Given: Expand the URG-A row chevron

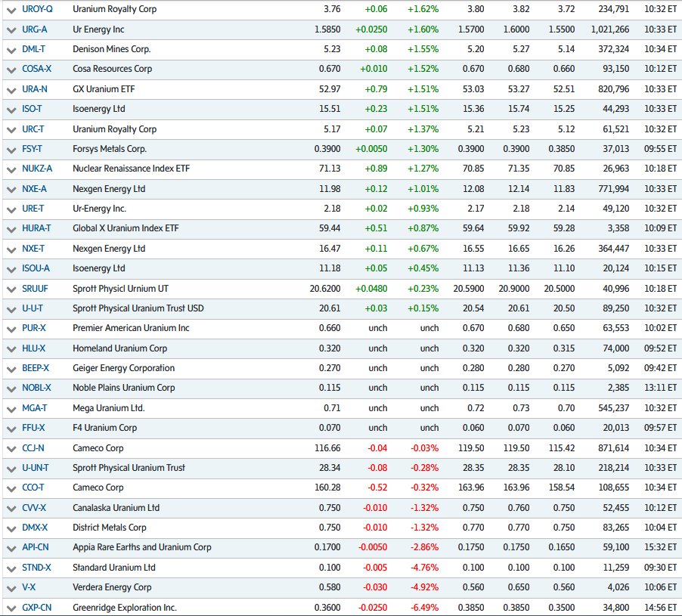Looking at the screenshot, I should click(x=11, y=30).
